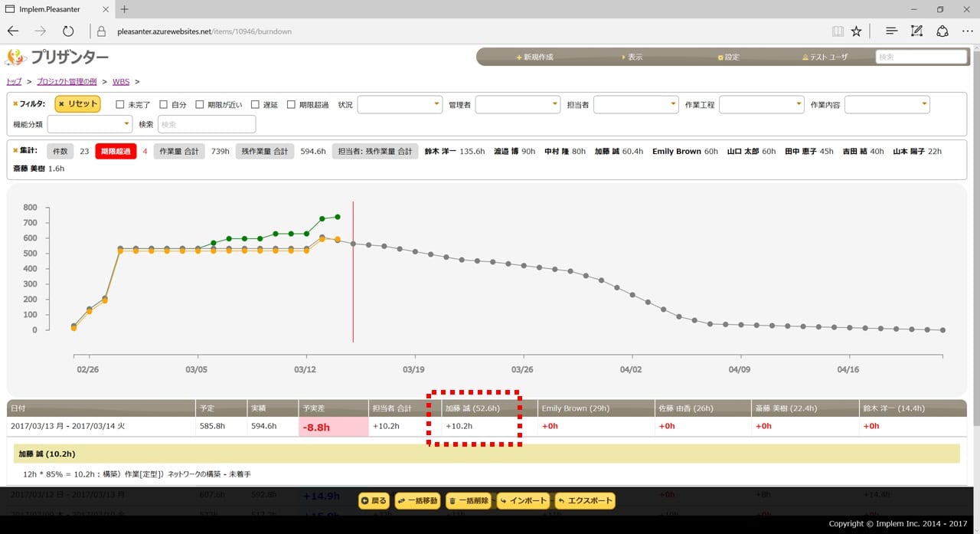Click the browser share icon
Viewport: 980px width, 534px height.
tap(942, 31)
